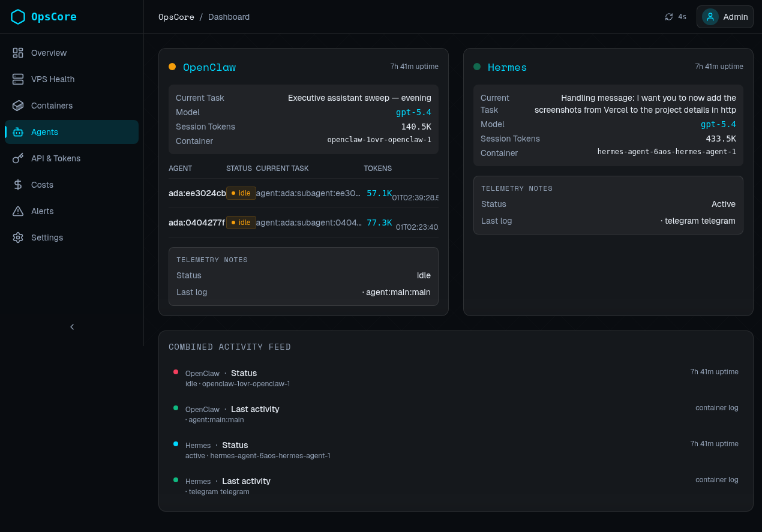
Task: Open the Alerts page
Action: (x=71, y=211)
